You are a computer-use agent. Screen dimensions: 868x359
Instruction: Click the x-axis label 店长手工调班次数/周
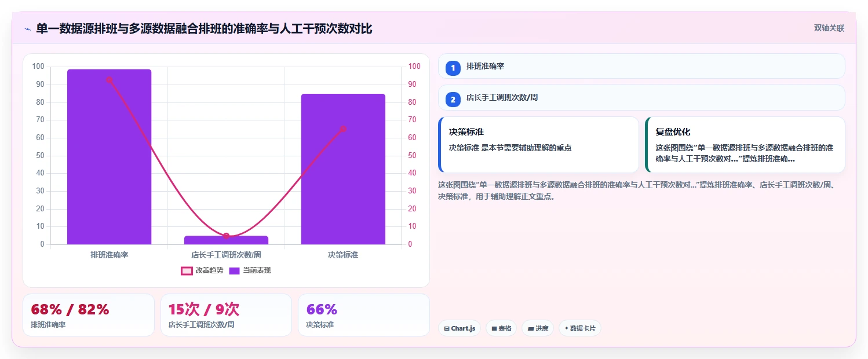click(x=226, y=255)
